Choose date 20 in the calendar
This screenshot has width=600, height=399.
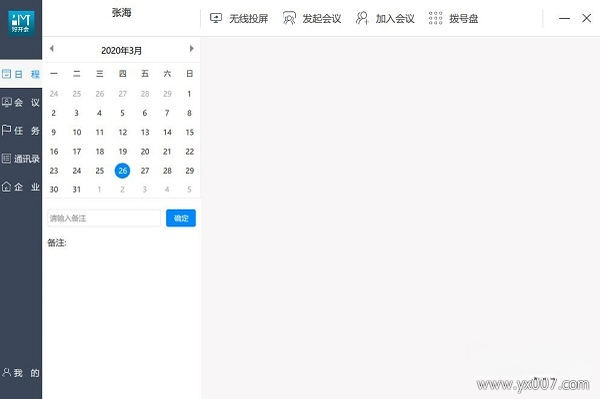[145, 151]
